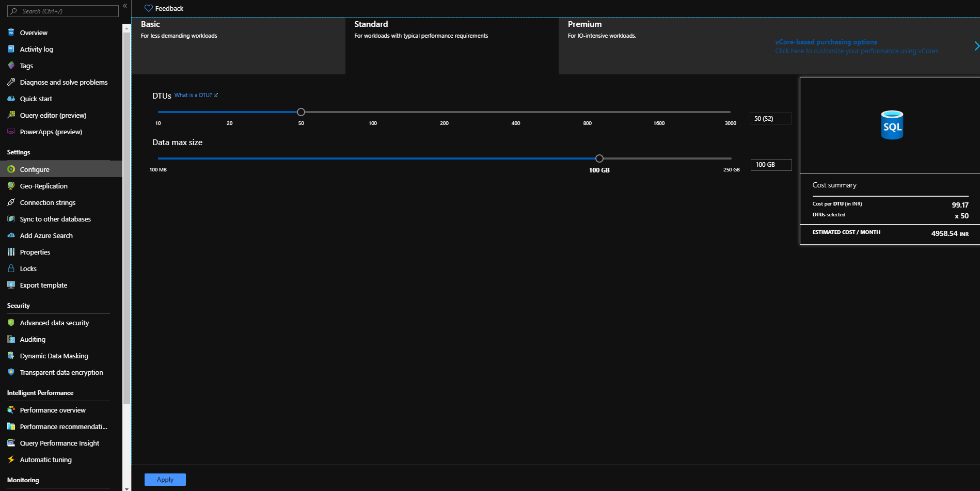Click the Transparent data encryption icon
Screen dimensions: 980x491
click(11, 372)
